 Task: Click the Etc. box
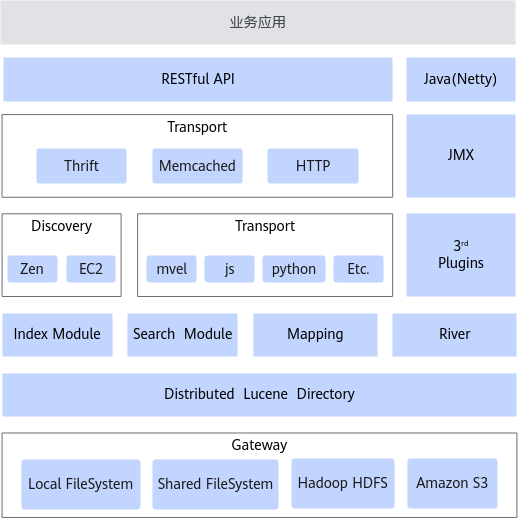(x=358, y=269)
